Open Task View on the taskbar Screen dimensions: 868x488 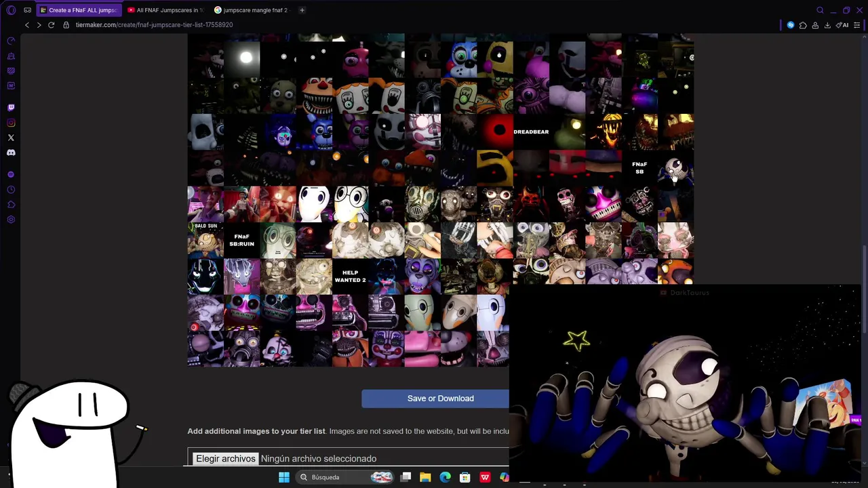point(406,477)
